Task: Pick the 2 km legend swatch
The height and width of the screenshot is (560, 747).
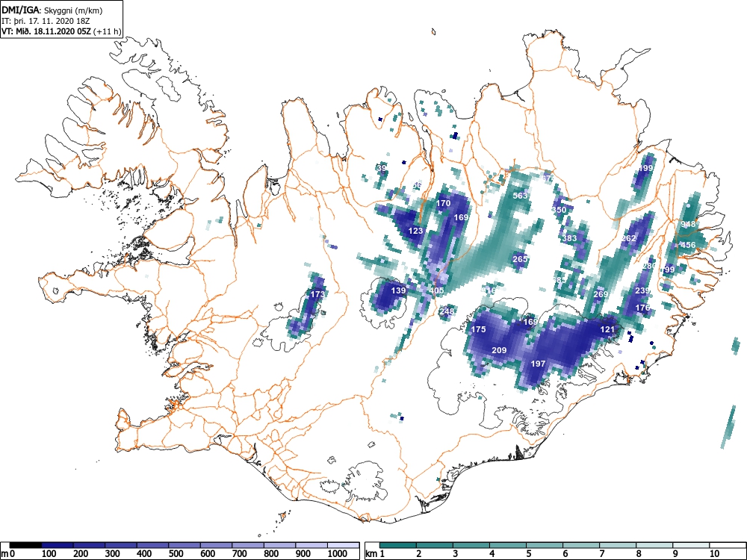Action: [435, 545]
